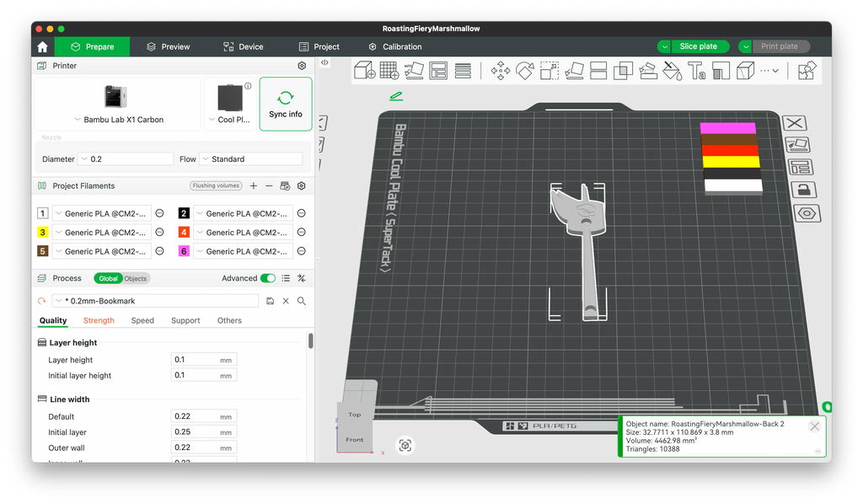Select the Text shape tool

[x=697, y=71]
